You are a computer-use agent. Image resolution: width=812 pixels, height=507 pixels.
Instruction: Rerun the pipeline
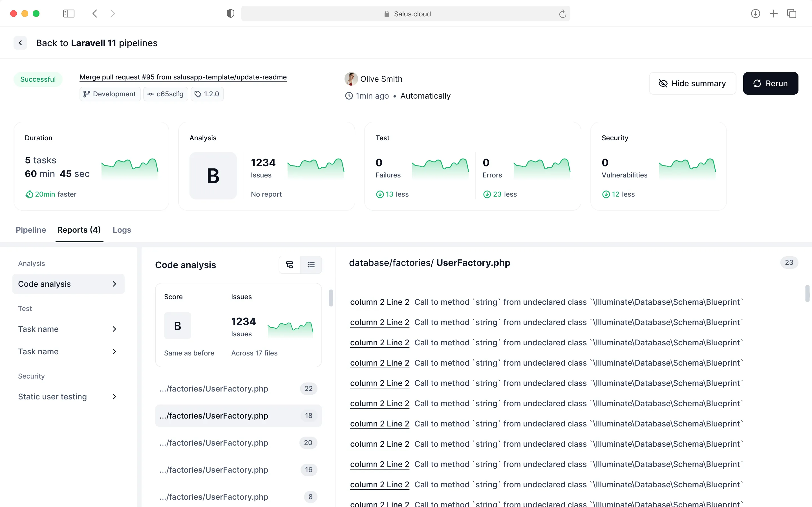pyautogui.click(x=770, y=83)
